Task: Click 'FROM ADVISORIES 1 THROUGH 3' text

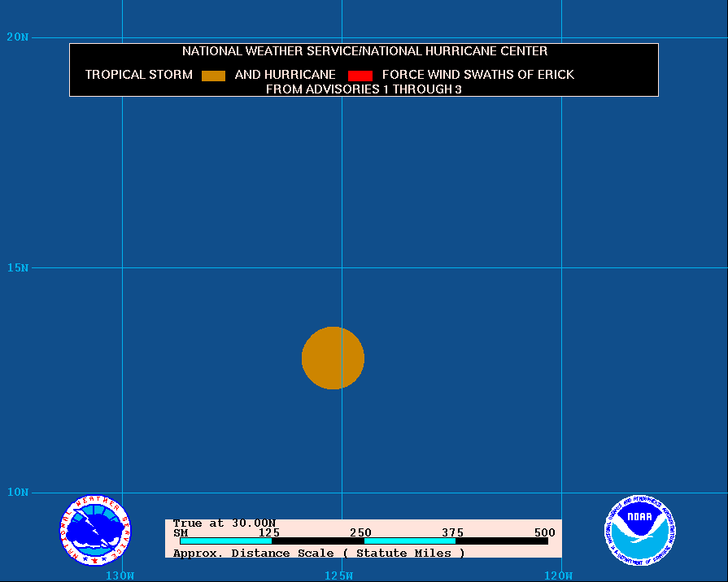Action: [364, 89]
